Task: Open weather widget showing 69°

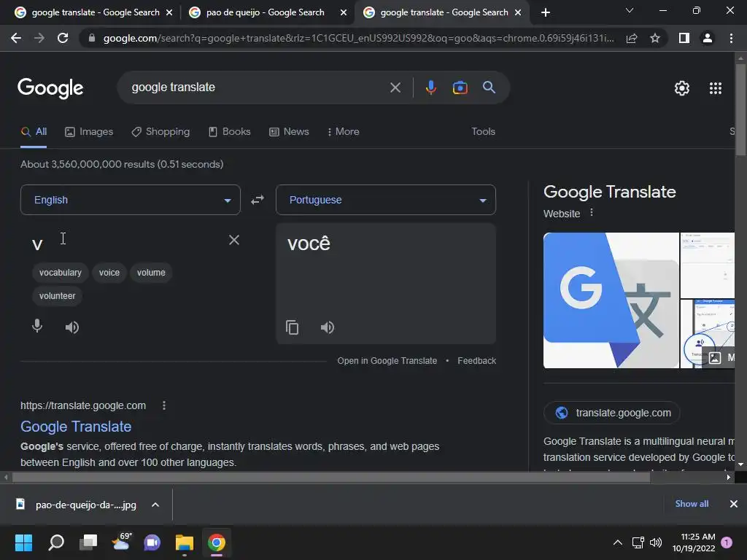Action: point(120,542)
